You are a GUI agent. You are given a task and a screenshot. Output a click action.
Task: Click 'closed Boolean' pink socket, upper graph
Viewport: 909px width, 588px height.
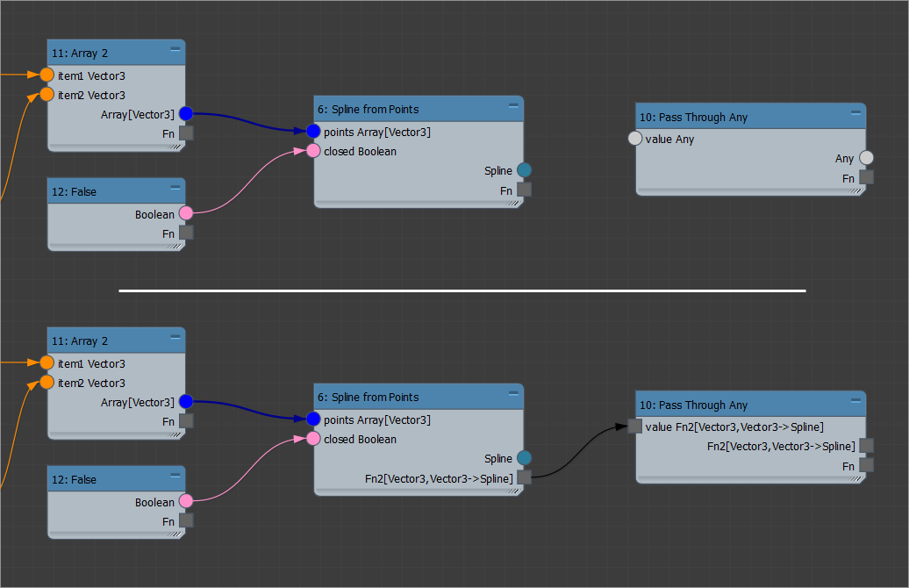pos(313,151)
